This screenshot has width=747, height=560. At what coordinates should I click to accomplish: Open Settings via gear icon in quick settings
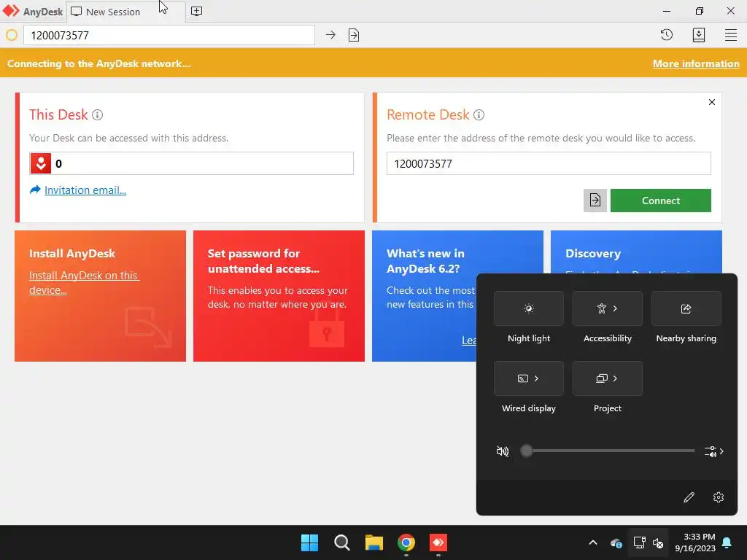pos(719,497)
